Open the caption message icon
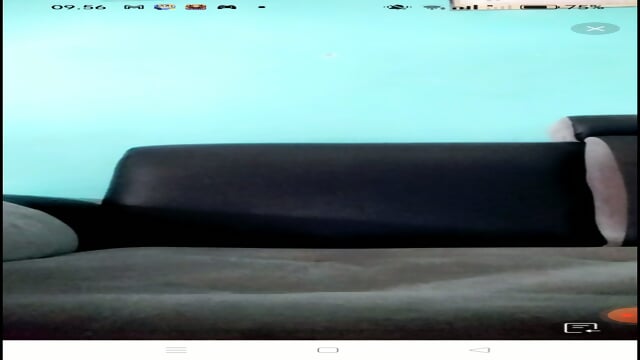Image resolution: width=640 pixels, height=360 pixels. point(581,327)
